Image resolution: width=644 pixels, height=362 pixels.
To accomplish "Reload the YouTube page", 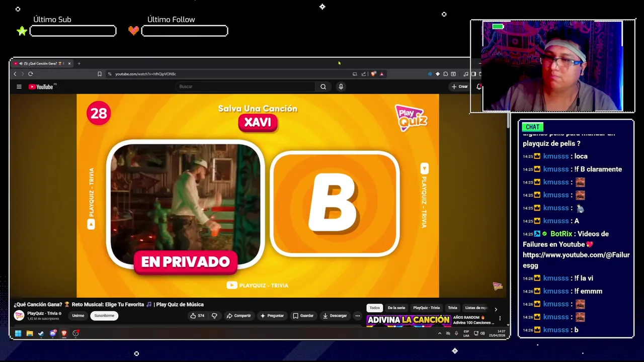I will coord(30,74).
